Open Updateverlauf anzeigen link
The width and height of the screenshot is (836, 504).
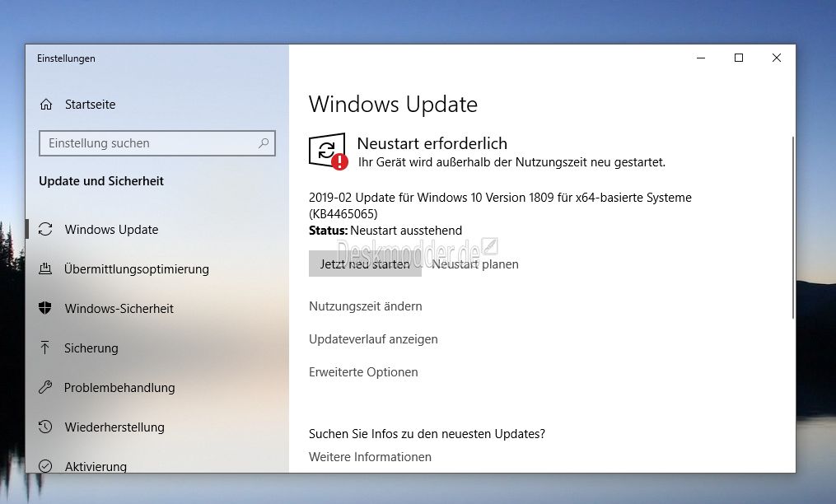click(x=373, y=339)
